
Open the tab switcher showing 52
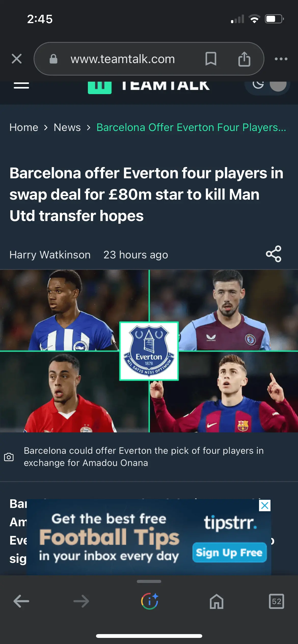tap(277, 601)
